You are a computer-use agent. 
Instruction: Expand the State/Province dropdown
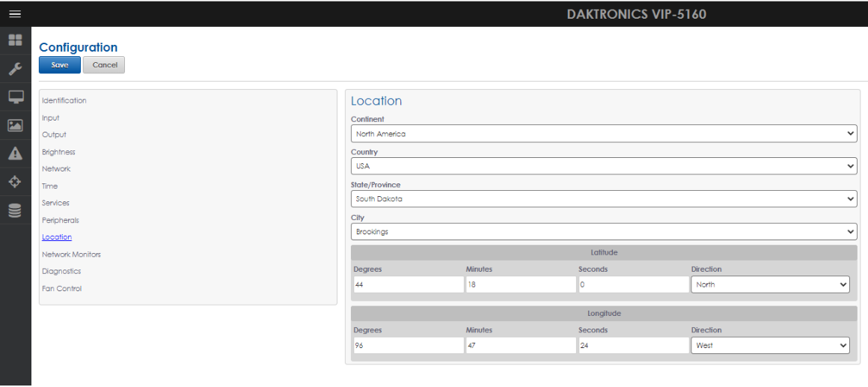point(603,199)
